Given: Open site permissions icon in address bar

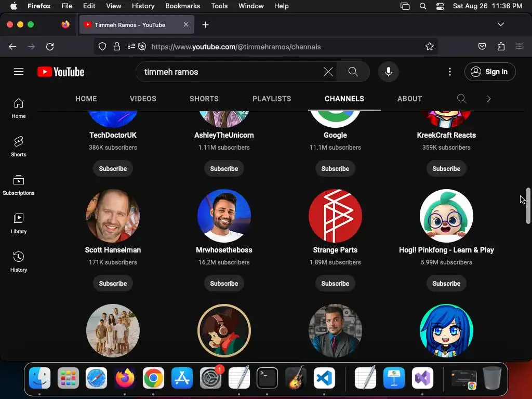Looking at the screenshot, I should 131,46.
